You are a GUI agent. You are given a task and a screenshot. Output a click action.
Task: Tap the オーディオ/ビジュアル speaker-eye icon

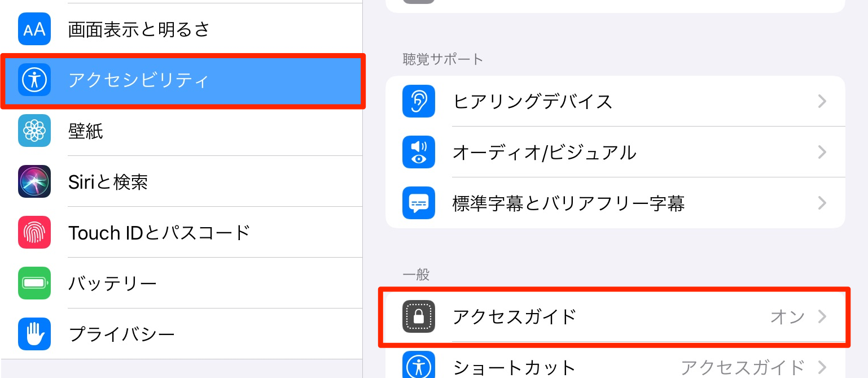tap(419, 152)
